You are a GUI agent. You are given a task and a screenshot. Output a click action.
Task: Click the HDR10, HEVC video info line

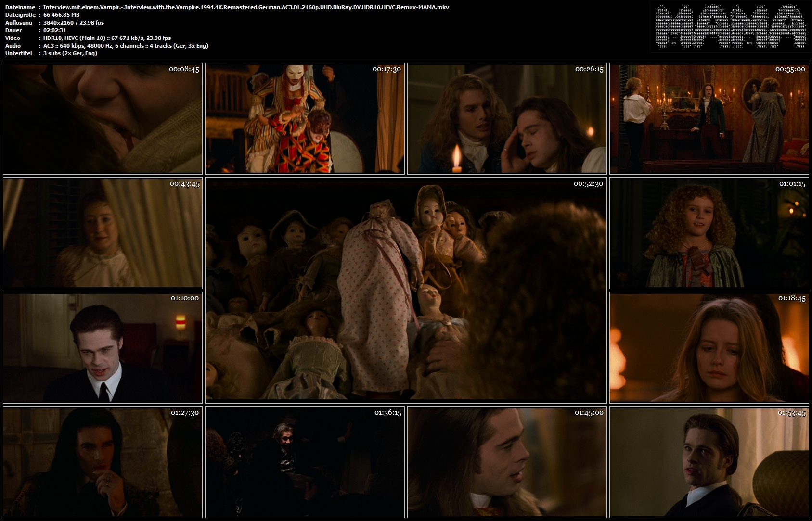point(107,38)
